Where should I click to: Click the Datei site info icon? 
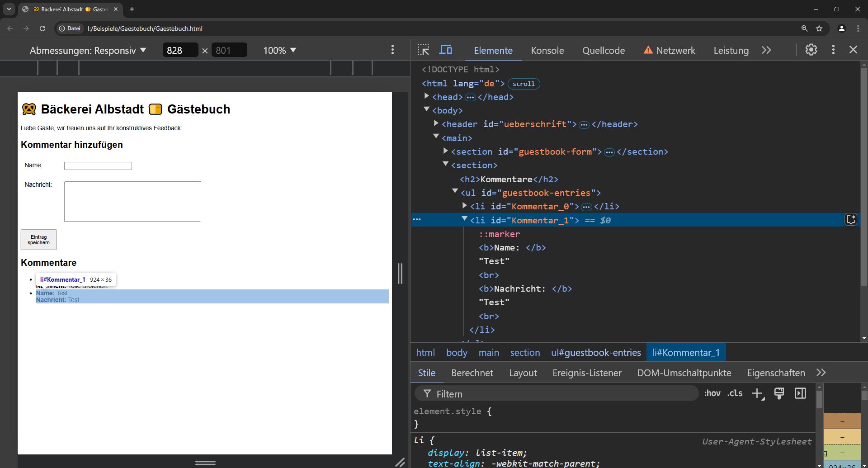tap(70, 28)
